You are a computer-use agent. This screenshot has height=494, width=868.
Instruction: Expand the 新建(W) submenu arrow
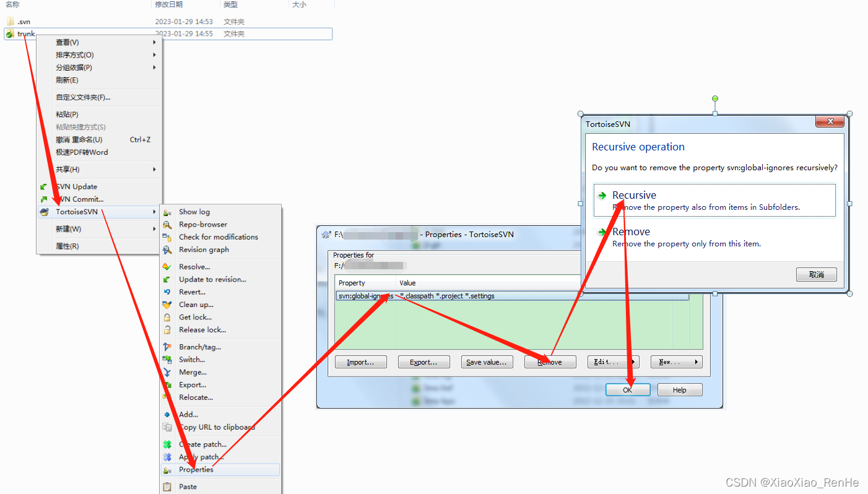(154, 229)
